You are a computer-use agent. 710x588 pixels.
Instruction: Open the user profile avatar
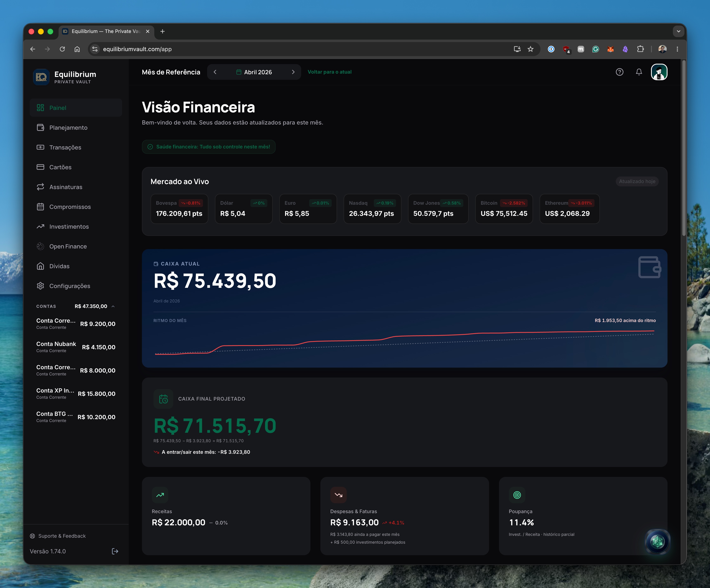click(x=659, y=72)
